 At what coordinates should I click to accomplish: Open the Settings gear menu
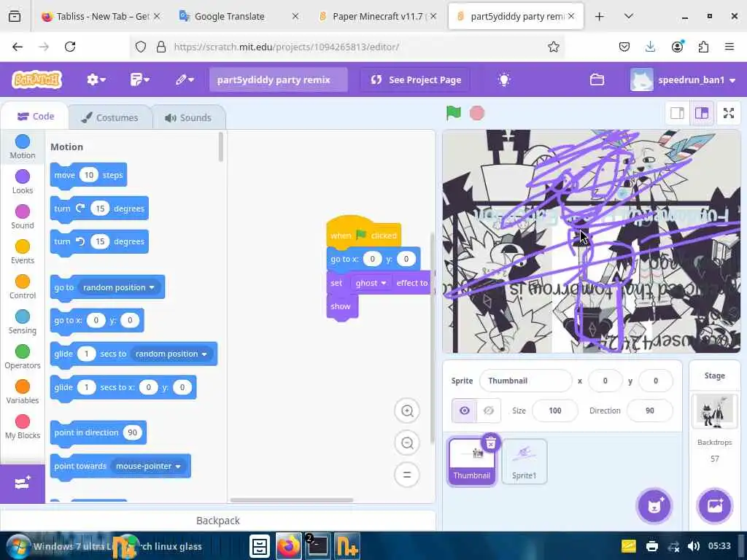click(x=96, y=79)
